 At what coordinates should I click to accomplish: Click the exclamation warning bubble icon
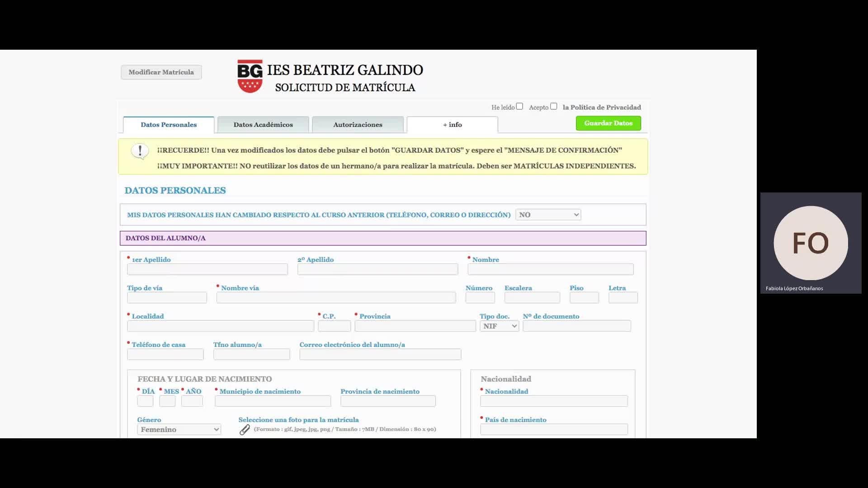pos(140,151)
